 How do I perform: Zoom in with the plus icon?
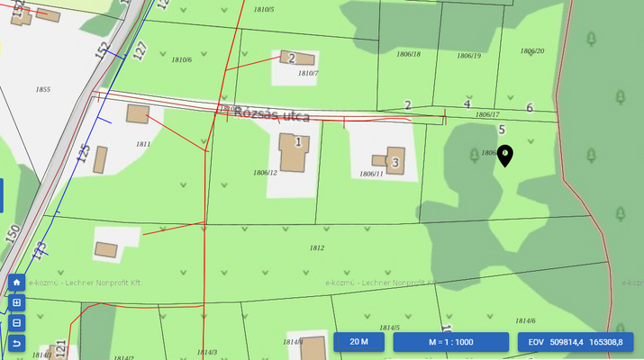[x=16, y=302]
